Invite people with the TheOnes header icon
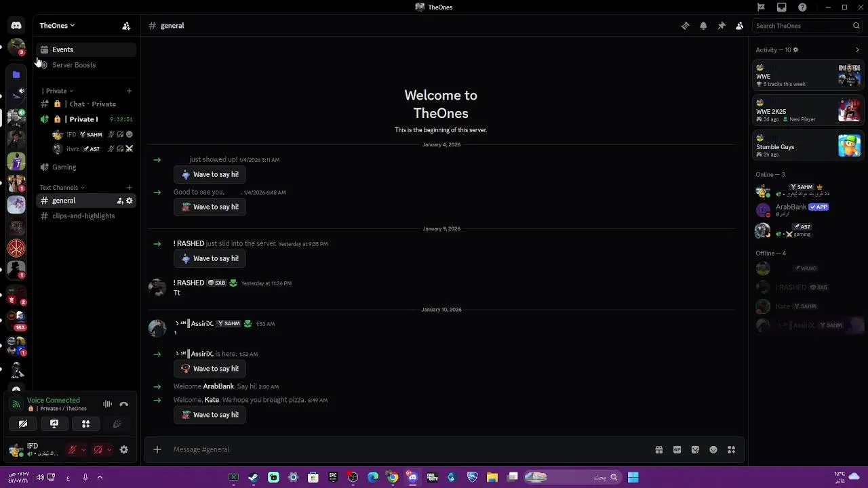Image resolution: width=868 pixels, height=488 pixels. click(x=126, y=26)
